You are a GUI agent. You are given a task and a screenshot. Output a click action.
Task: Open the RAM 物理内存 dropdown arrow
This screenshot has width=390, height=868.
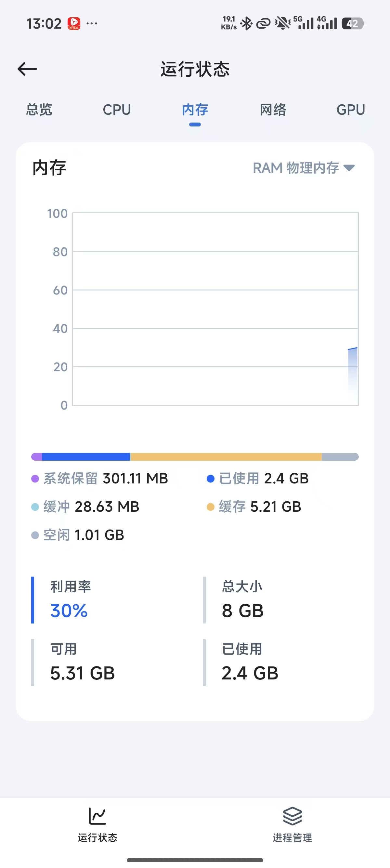tap(349, 168)
